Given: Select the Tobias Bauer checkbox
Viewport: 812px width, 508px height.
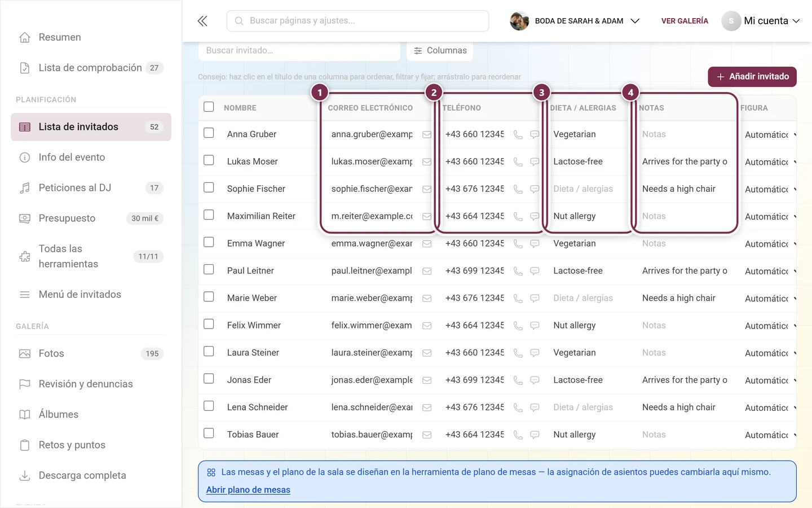Looking at the screenshot, I should click(209, 433).
